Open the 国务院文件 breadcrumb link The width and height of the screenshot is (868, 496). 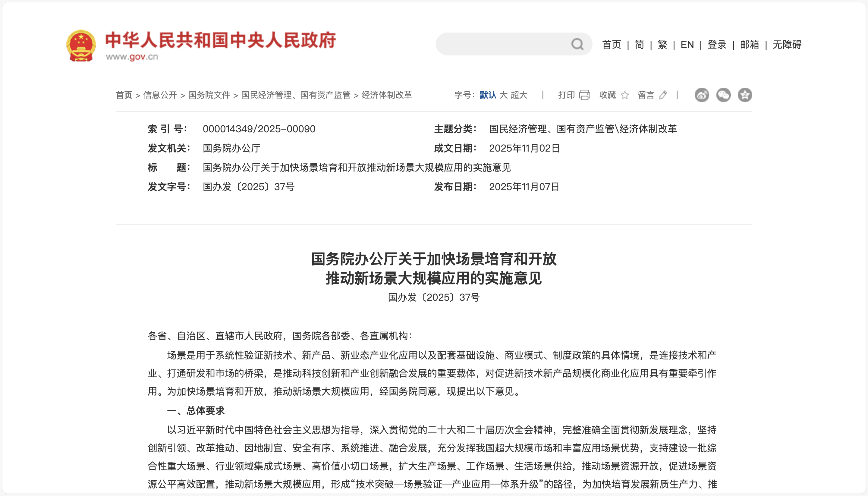click(209, 96)
